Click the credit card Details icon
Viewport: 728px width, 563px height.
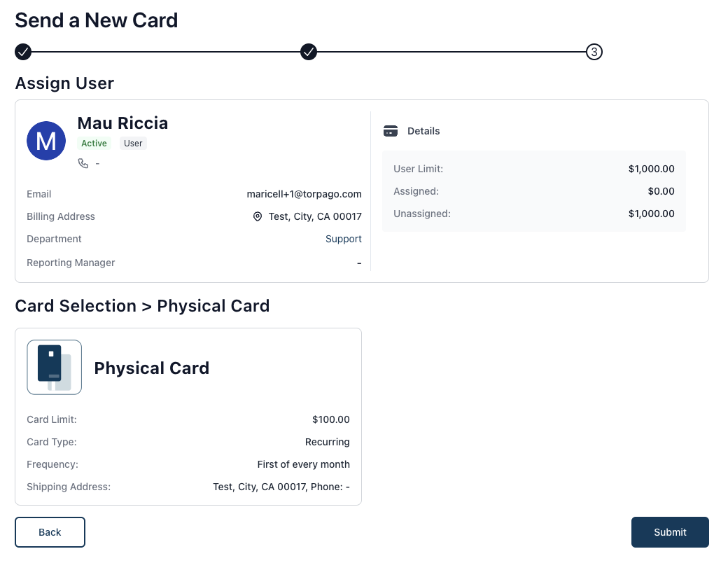(x=391, y=131)
